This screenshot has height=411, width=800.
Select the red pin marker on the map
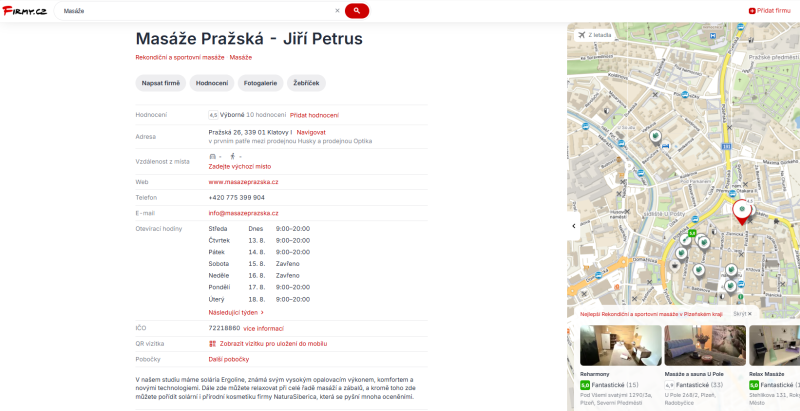(x=742, y=213)
